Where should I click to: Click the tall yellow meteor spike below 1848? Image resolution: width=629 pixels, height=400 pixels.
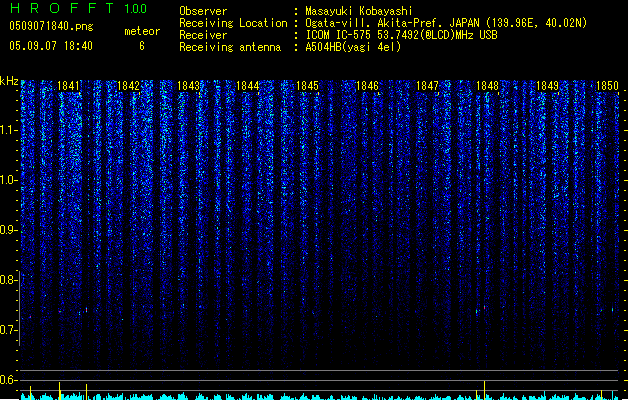point(485,390)
